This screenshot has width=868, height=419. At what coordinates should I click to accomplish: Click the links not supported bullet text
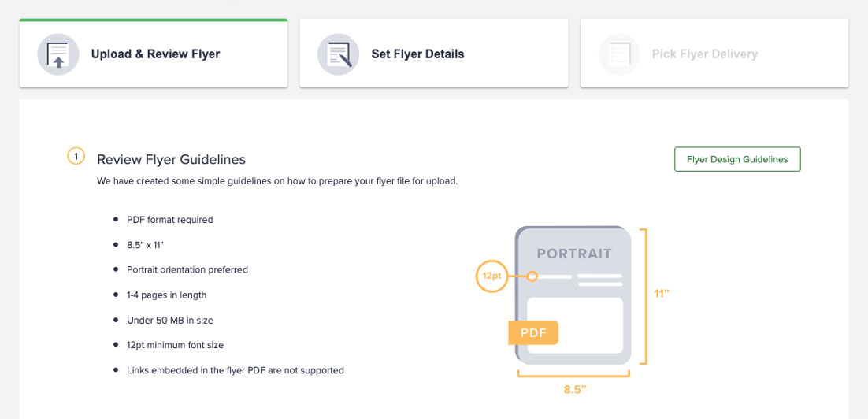[236, 370]
